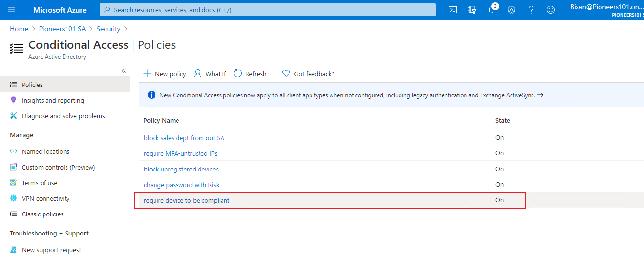Click the Policies list icon in sidebar

[x=14, y=85]
